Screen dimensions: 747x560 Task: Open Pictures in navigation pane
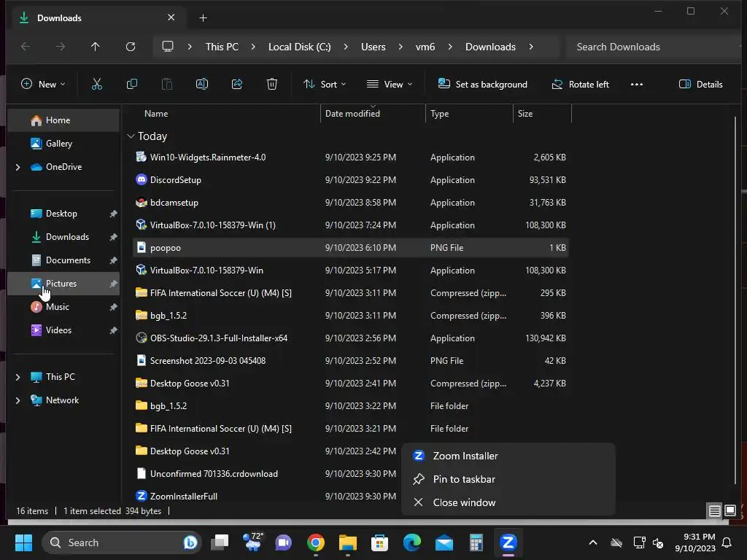coord(63,284)
